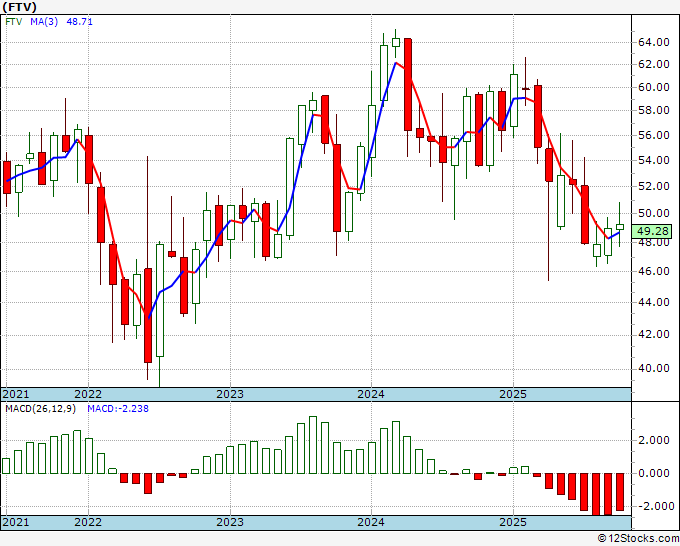
Task: Click the (FTV) chart title
Action: [20, 7]
